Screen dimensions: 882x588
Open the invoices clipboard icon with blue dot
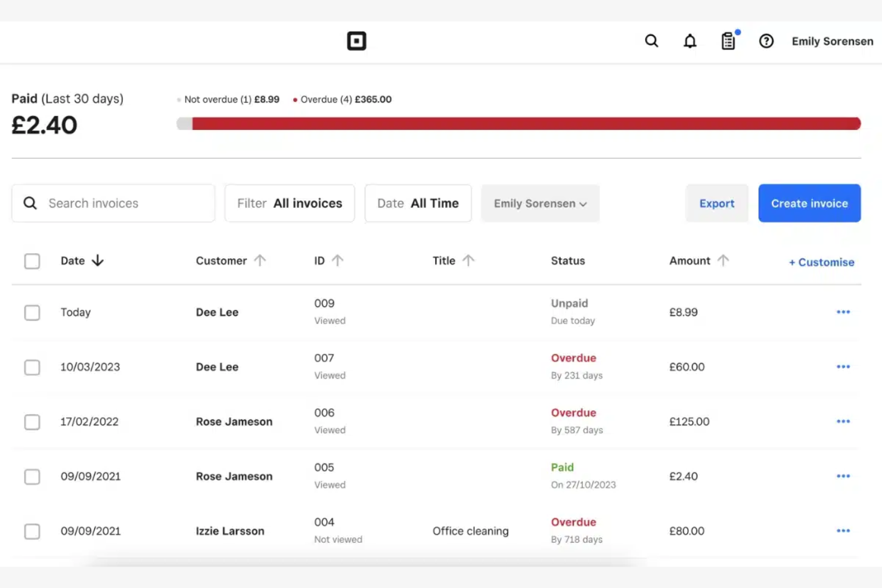tap(728, 41)
